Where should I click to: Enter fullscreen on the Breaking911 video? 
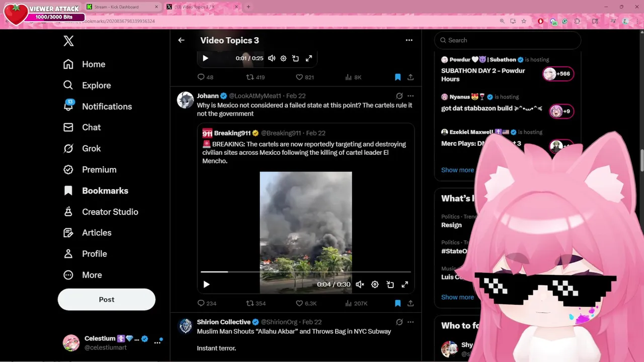(405, 285)
